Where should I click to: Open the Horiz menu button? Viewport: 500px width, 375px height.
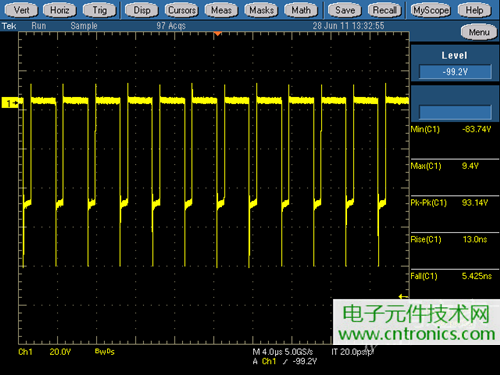point(60,10)
